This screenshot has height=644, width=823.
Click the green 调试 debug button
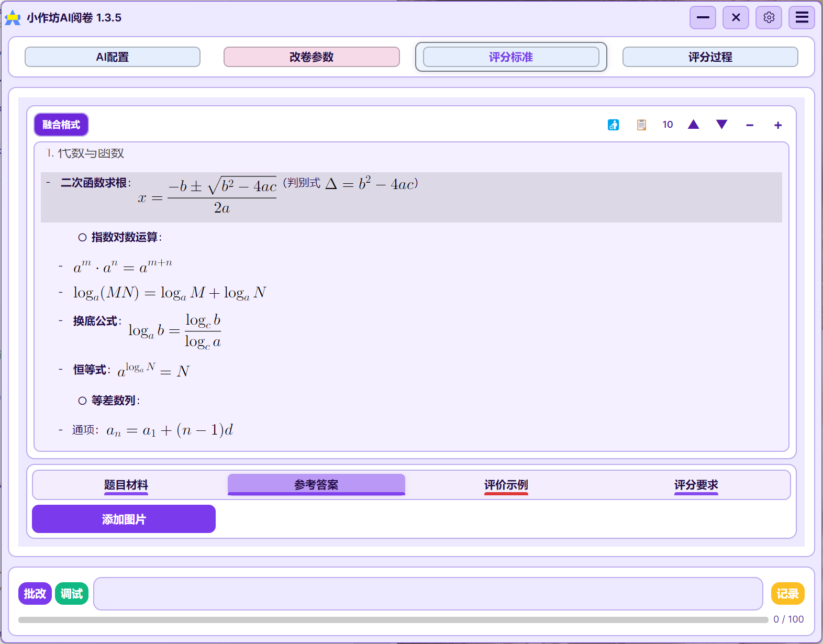(72, 594)
